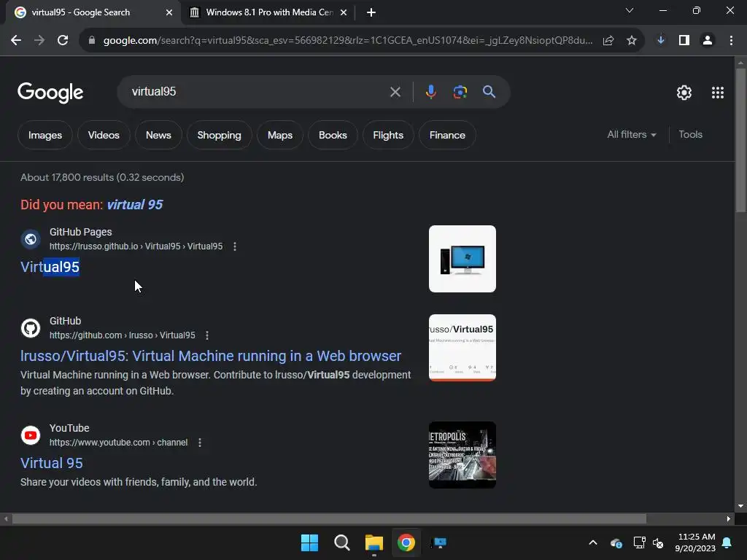The width and height of the screenshot is (747, 560).
Task: Start voice search with microphone
Action: coord(430,91)
